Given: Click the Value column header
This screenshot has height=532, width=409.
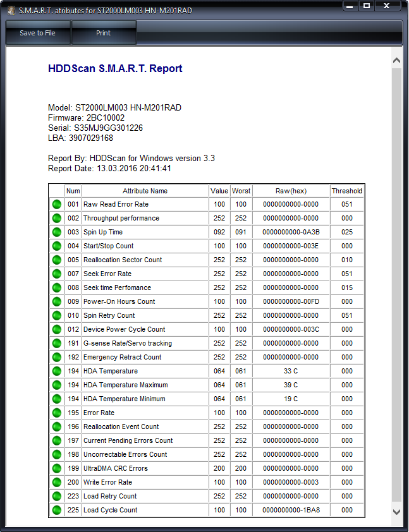Looking at the screenshot, I should [219, 191].
